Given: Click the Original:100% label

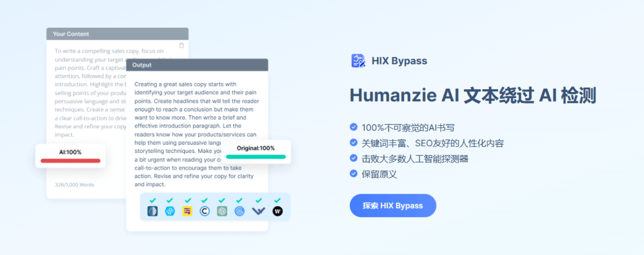Looking at the screenshot, I should click(256, 148).
